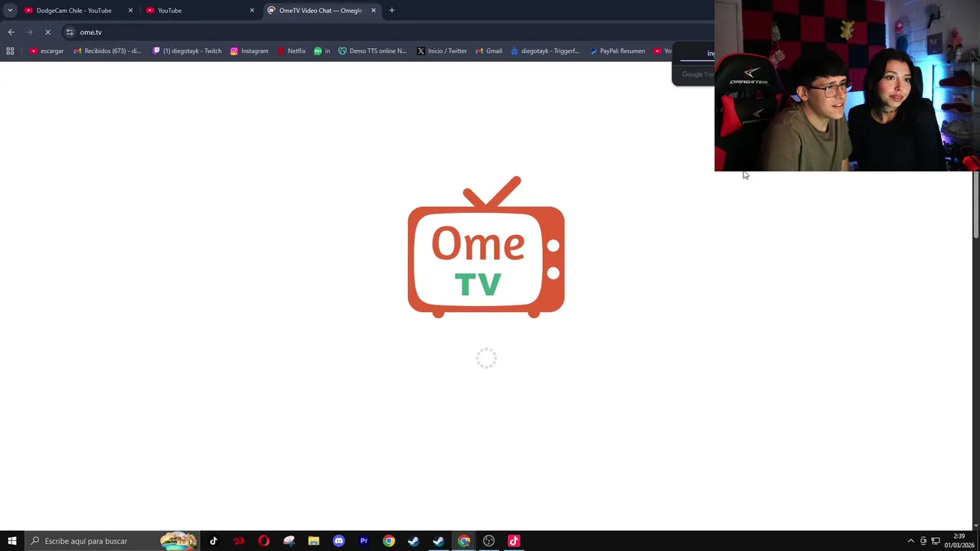Image resolution: width=980 pixels, height=551 pixels.
Task: Open File Explorer from taskbar
Action: pyautogui.click(x=314, y=541)
